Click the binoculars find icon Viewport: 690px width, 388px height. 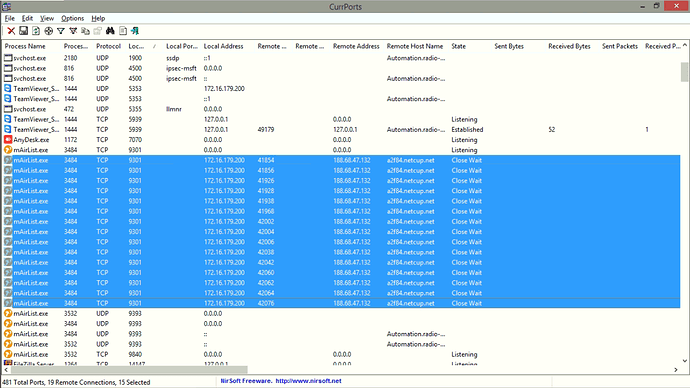(x=110, y=31)
